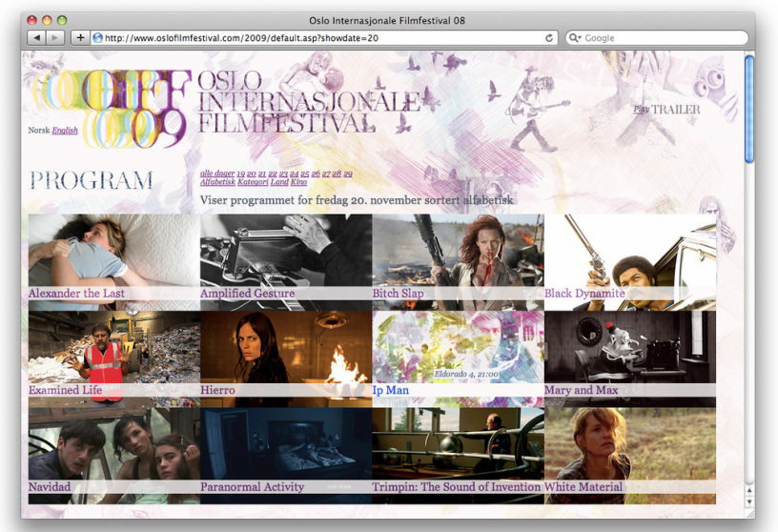Select day 22 in the program
This screenshot has width=778, height=532.
coord(273,174)
